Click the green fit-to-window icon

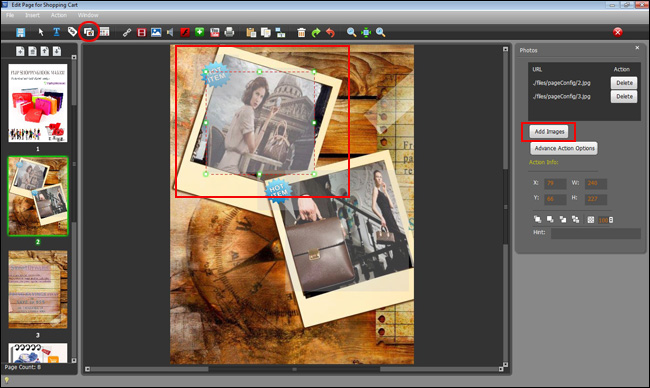coord(366,32)
